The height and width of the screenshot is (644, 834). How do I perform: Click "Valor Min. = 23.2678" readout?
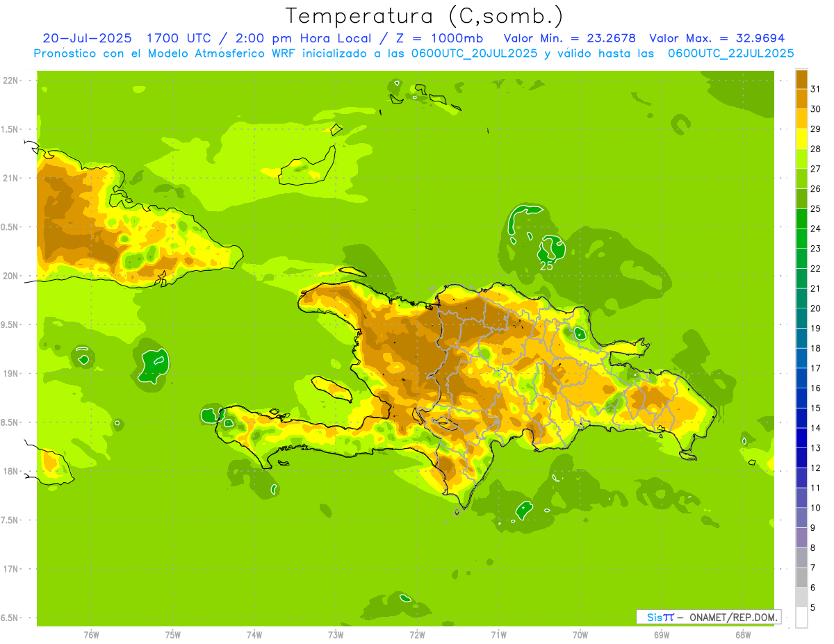(569, 38)
